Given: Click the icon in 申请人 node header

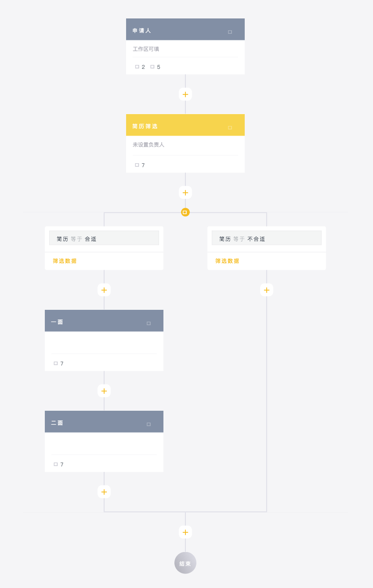Looking at the screenshot, I should pos(230,32).
